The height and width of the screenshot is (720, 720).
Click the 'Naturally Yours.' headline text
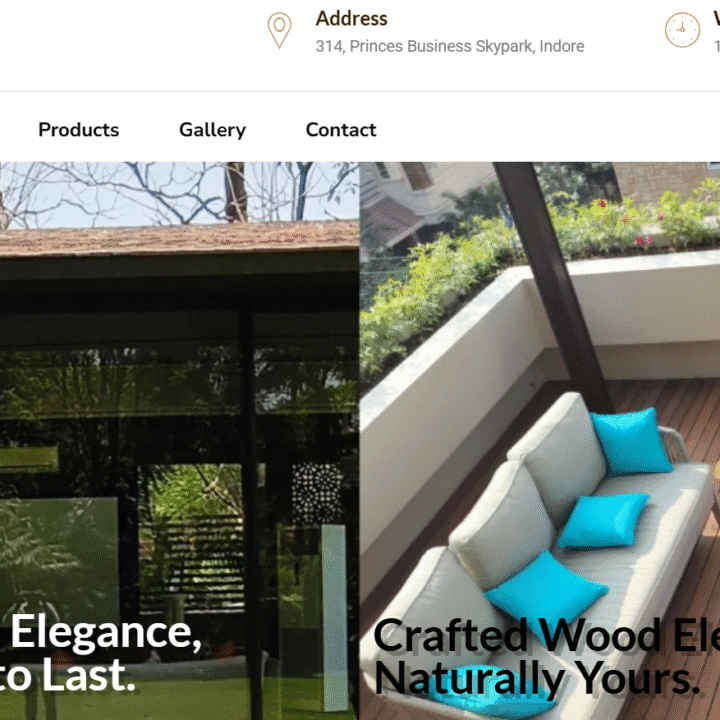point(536,678)
